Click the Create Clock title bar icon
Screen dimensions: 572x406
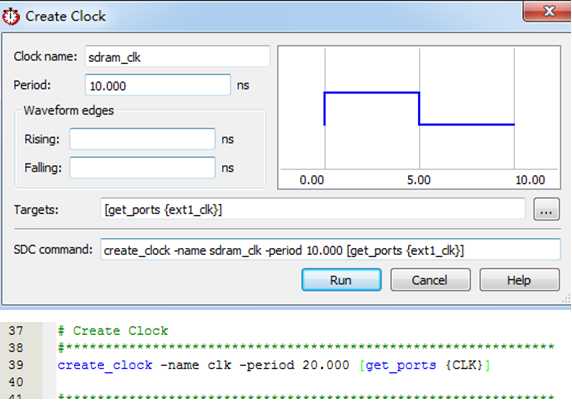click(x=11, y=16)
